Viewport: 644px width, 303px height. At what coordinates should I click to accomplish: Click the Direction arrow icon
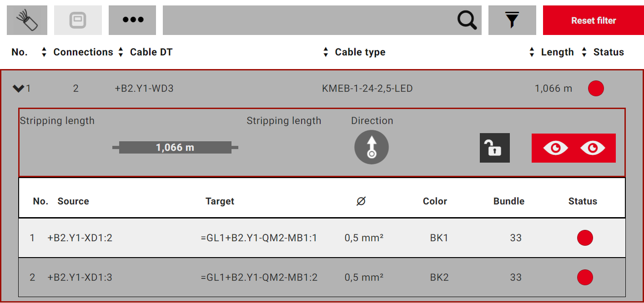371,147
